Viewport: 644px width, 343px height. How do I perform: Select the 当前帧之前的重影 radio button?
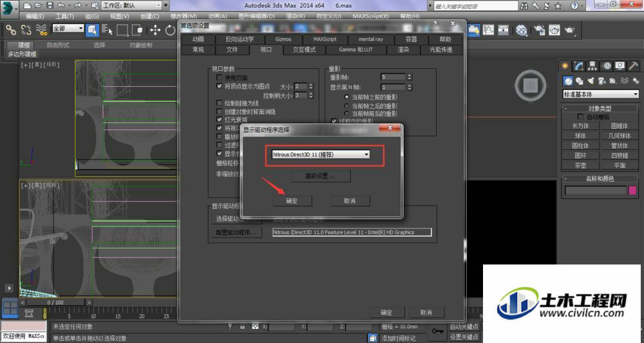click(346, 97)
